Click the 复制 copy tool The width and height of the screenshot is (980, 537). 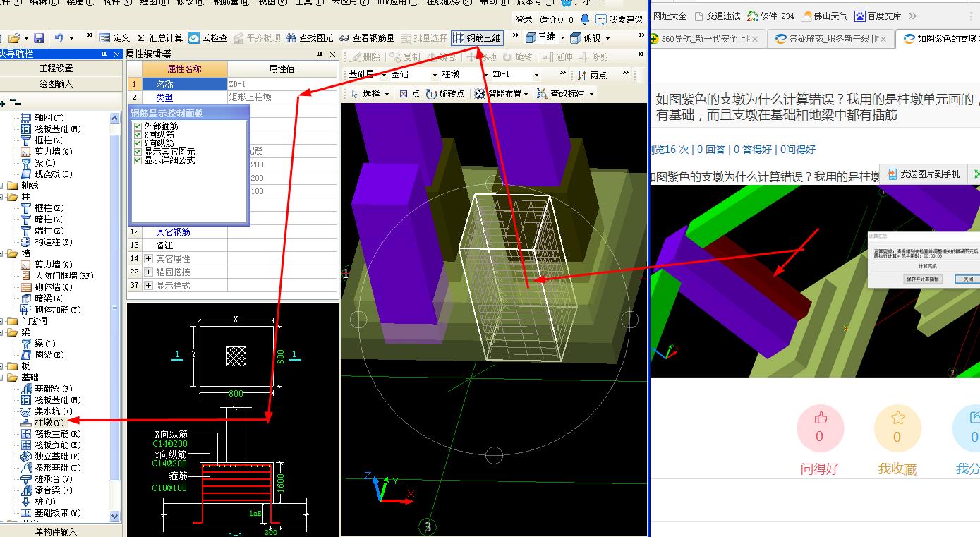(x=405, y=57)
